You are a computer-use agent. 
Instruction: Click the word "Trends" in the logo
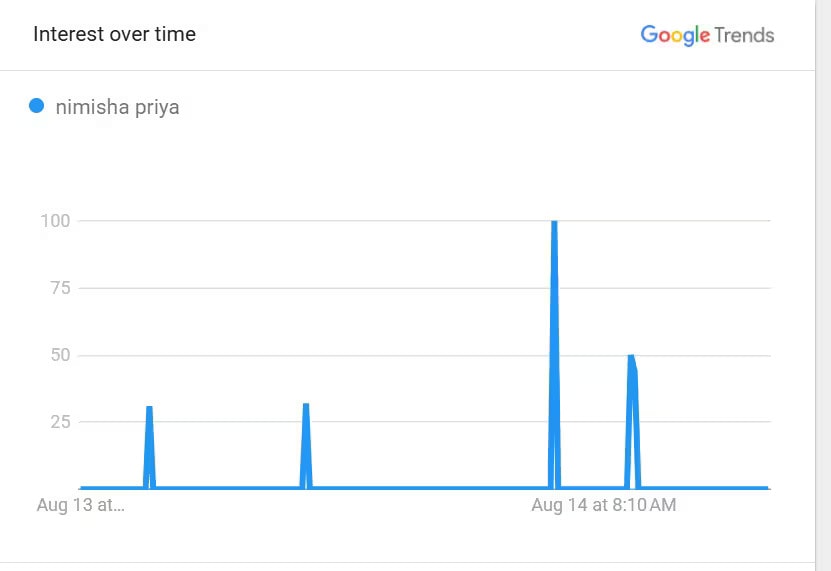(744, 35)
